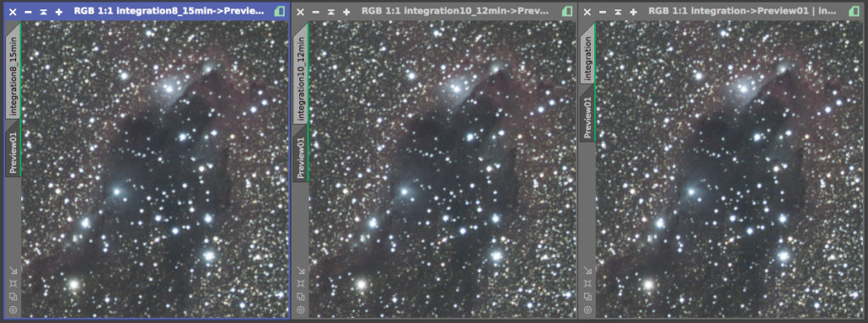The width and height of the screenshot is (868, 323).
Task: Maximize the integration10_12min window with plus button
Action: 347,12
